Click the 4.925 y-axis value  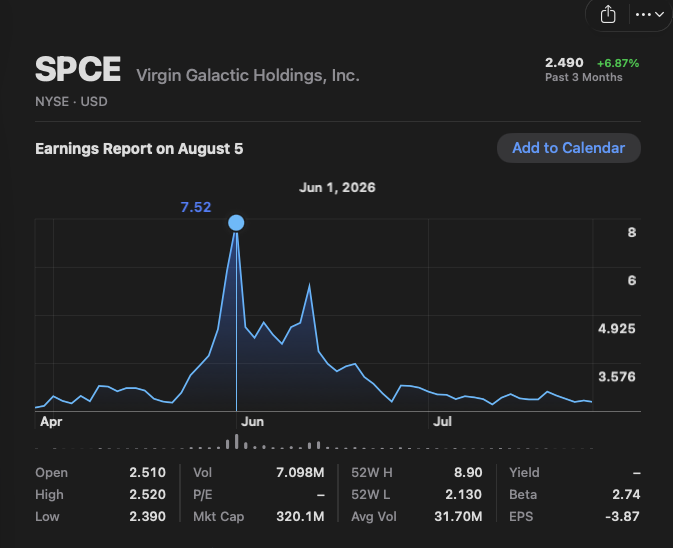tap(617, 329)
